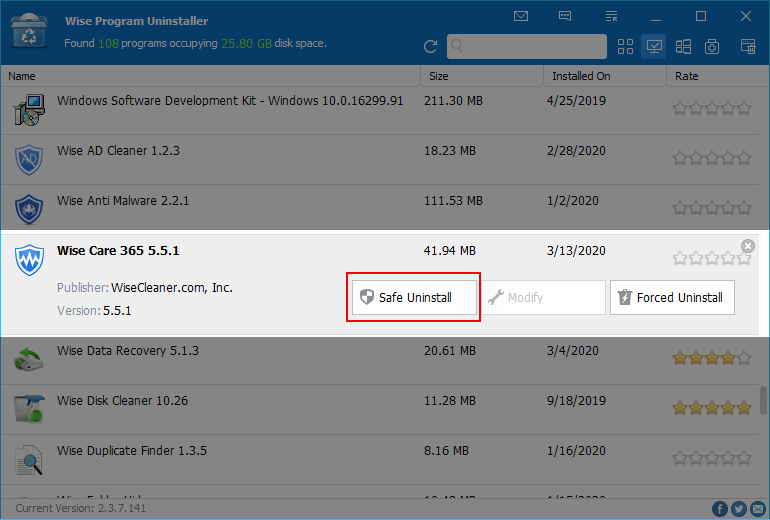The image size is (770, 520).
Task: Select the 'Wise Disk Cleaner 10.26' entry
Action: click(122, 401)
